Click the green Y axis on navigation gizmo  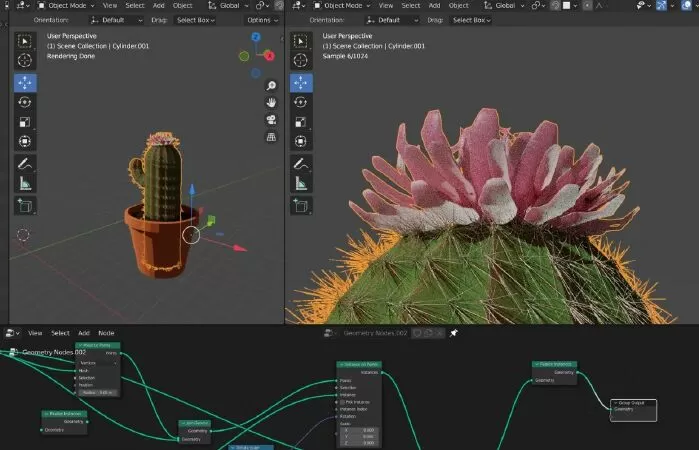(244, 56)
